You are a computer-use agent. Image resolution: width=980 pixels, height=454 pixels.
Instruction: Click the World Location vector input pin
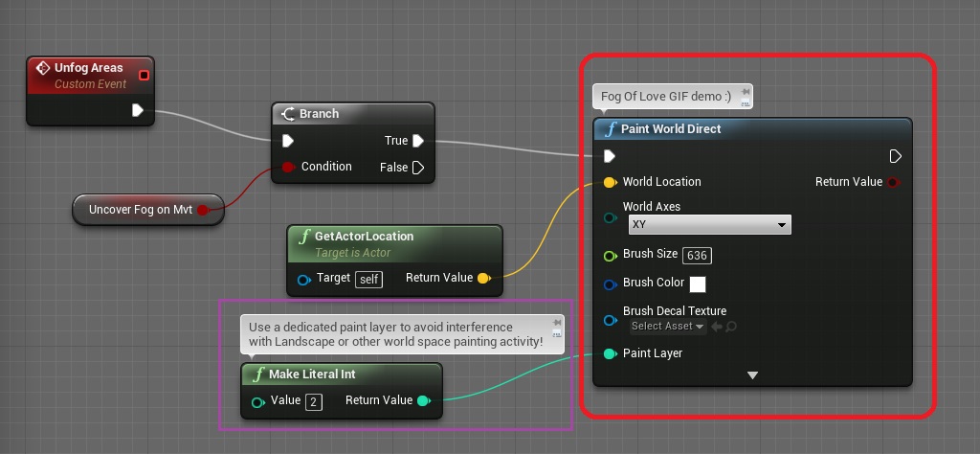coord(610,182)
